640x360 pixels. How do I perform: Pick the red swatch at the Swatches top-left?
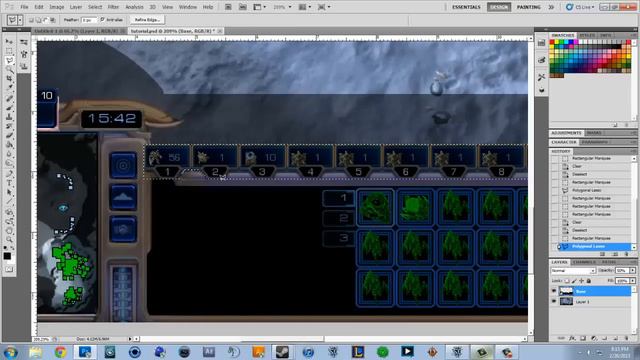[552, 42]
